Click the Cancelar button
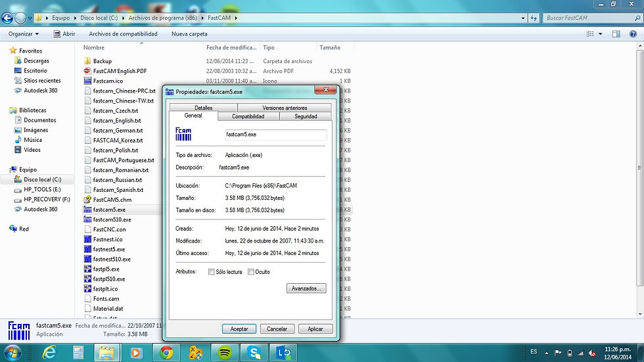This screenshot has width=644, height=362. point(277,328)
